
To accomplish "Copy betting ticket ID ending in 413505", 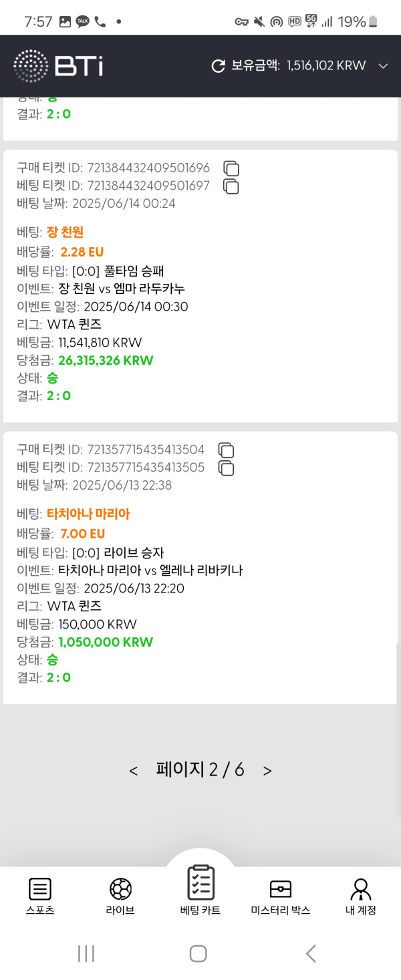I will 226,468.
